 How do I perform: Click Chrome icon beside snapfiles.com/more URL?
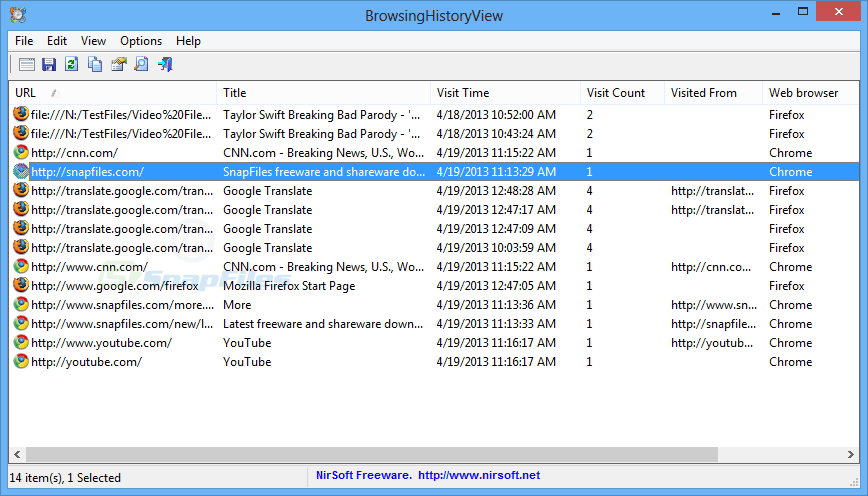pos(21,304)
